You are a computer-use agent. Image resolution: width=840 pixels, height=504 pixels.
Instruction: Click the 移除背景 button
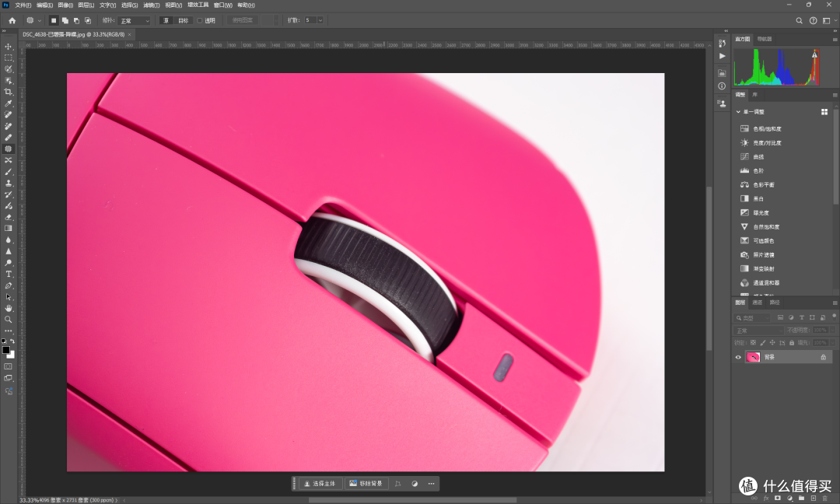coord(366,484)
